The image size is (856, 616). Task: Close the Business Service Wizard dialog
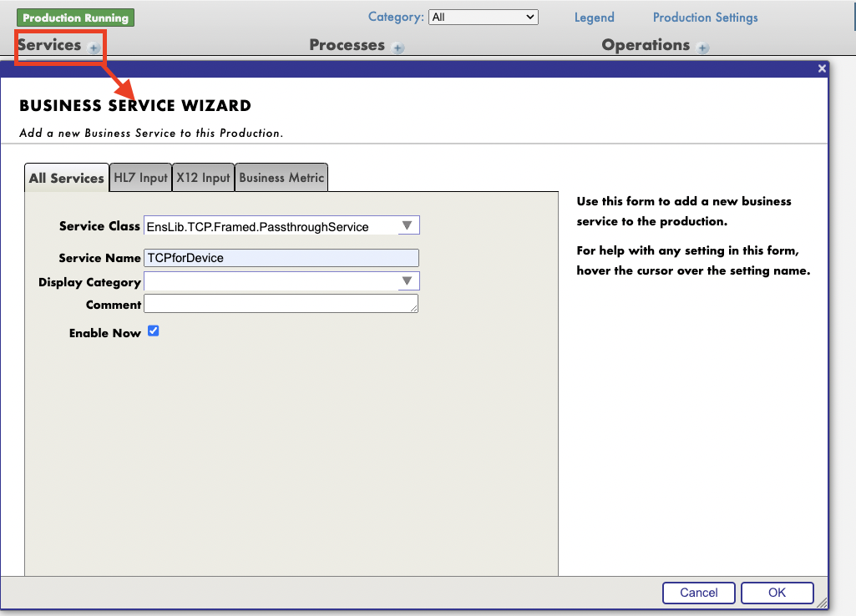tap(822, 69)
